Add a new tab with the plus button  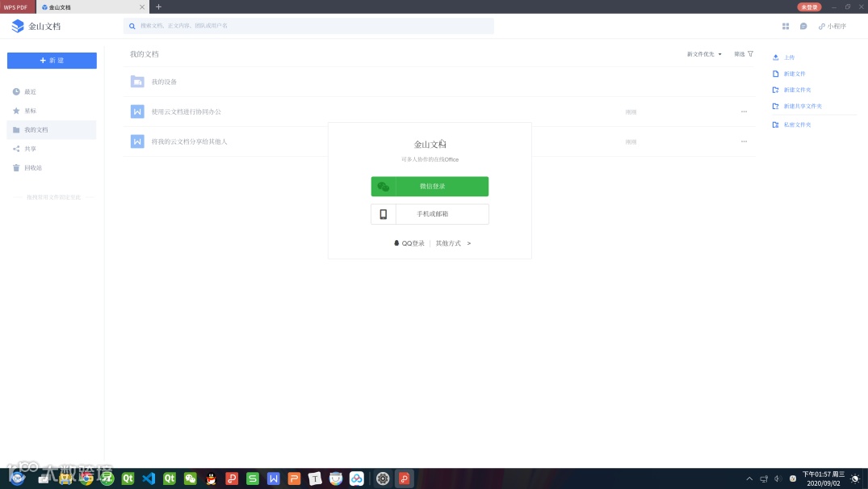point(159,7)
